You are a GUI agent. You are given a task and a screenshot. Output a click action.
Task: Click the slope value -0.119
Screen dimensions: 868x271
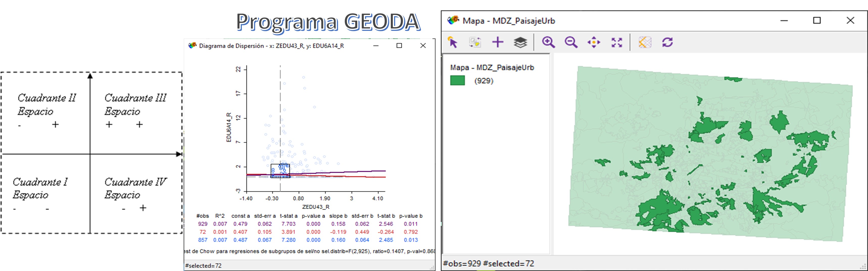pyautogui.click(x=338, y=232)
